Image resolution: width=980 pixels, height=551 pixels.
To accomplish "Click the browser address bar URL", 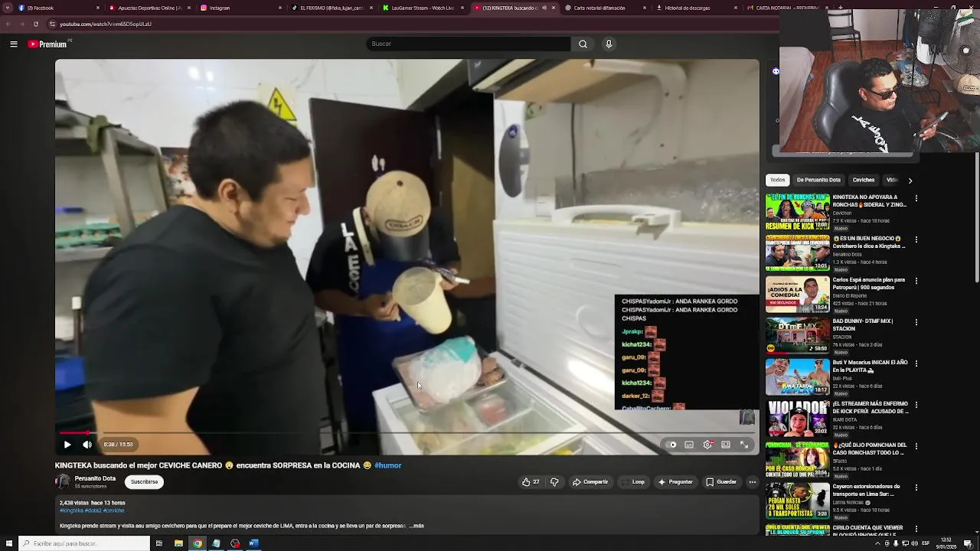I will pos(105,24).
